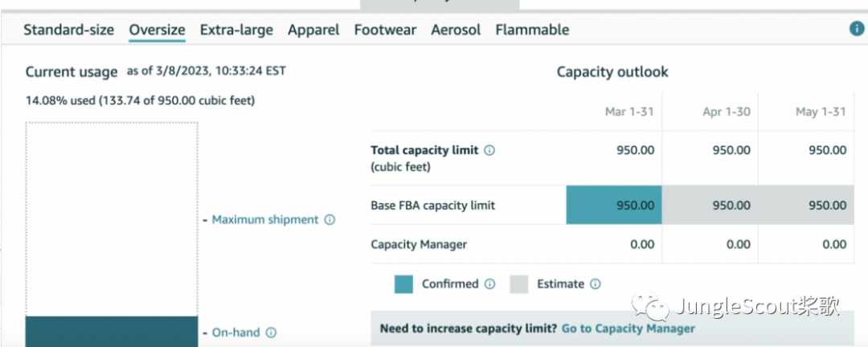Select the Aerosol tab
Image resolution: width=868 pixels, height=347 pixels.
[x=457, y=30]
